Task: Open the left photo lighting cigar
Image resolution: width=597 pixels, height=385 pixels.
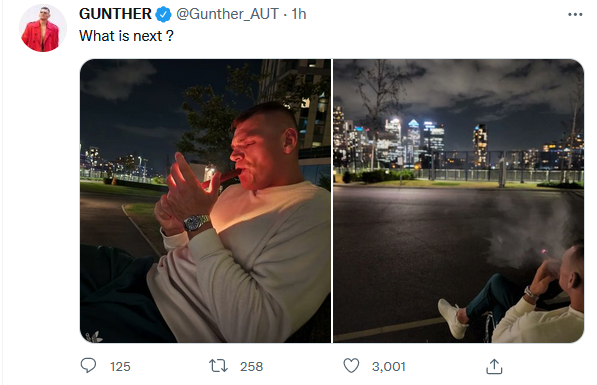Action: point(205,201)
